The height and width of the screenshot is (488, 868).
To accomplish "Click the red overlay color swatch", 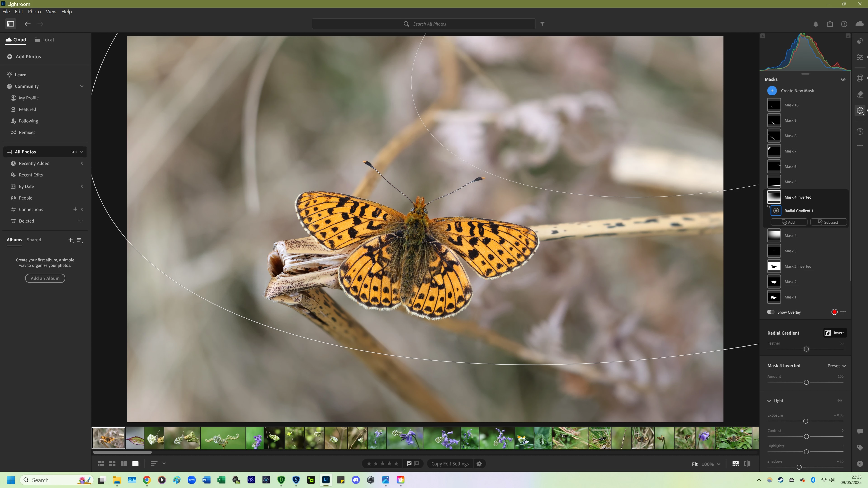I will click(834, 312).
